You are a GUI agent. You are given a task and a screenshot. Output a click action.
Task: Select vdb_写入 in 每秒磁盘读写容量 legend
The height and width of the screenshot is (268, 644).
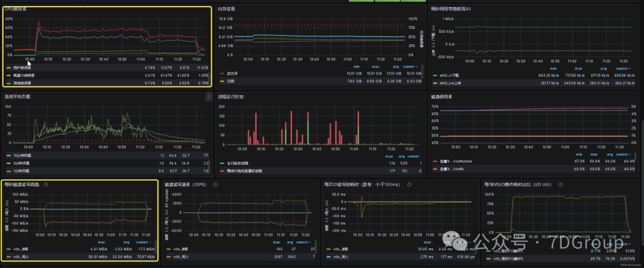click(21, 257)
